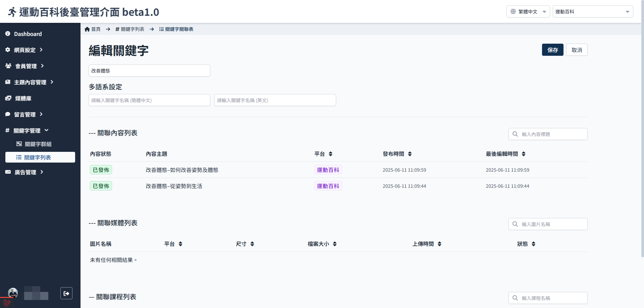Click search icon in 關聯課程列表
Image resolution: width=644 pixels, height=308 pixels.
(x=515, y=298)
